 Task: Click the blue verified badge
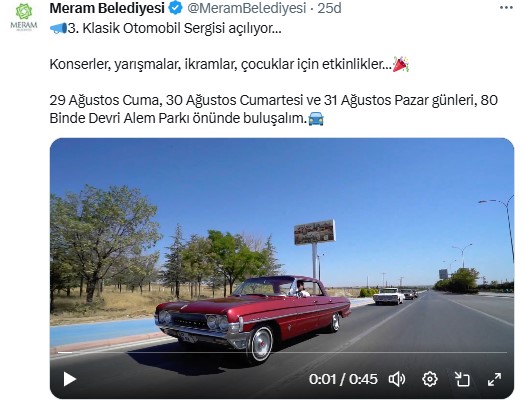point(175,8)
